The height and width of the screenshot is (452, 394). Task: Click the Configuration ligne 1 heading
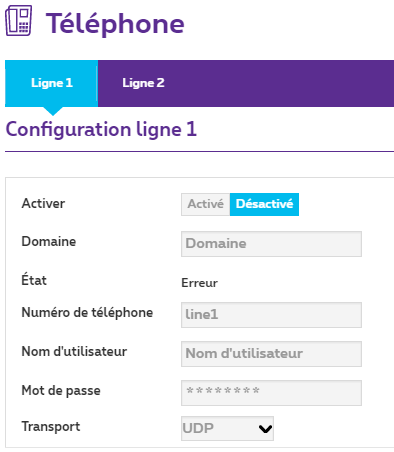(x=101, y=130)
